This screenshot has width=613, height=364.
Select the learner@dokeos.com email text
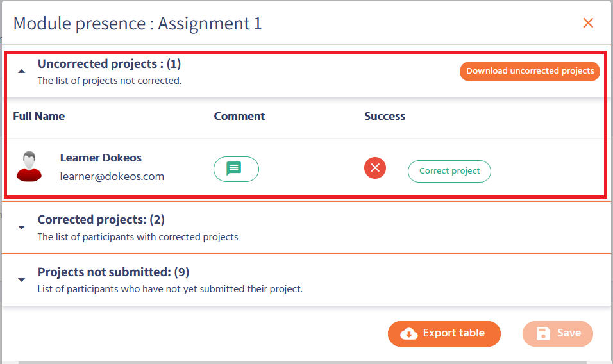[x=112, y=176]
